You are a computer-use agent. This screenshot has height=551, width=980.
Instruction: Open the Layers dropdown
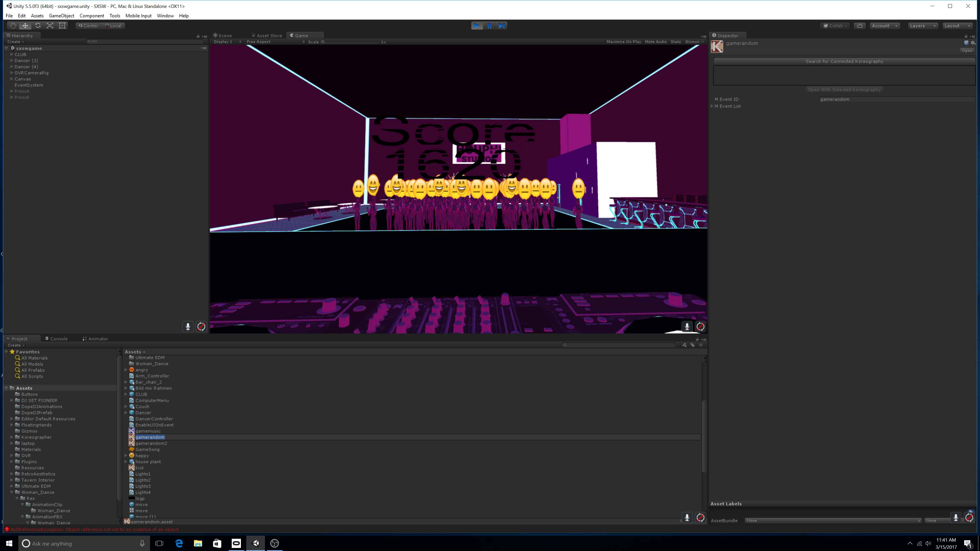tap(923, 26)
